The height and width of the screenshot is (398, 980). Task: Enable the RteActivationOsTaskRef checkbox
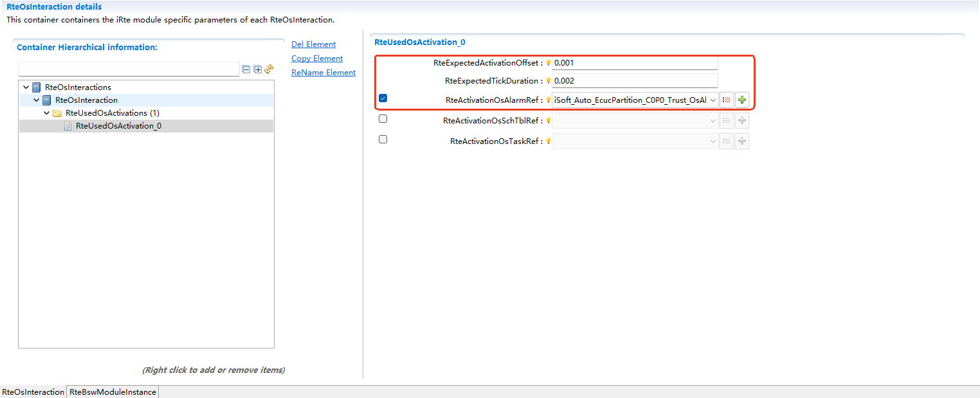point(383,140)
